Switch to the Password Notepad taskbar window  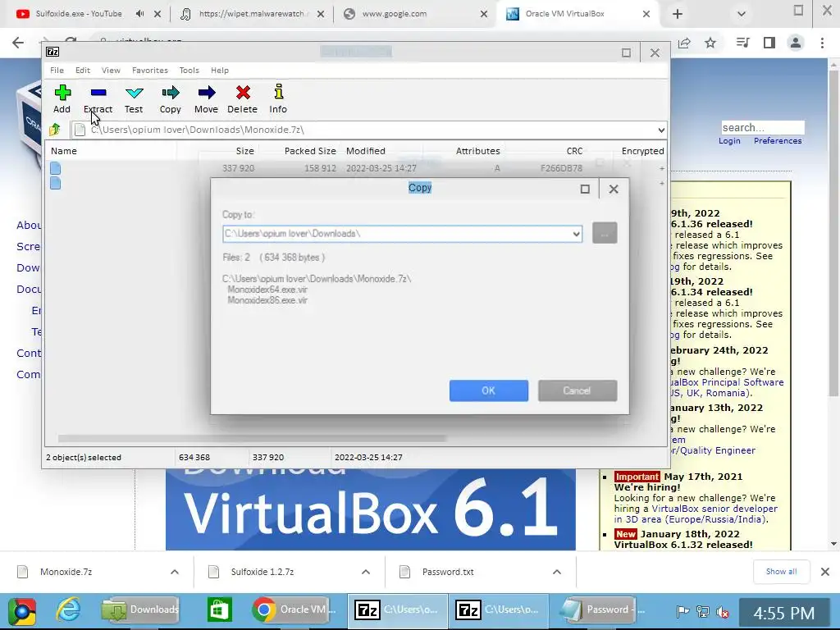[601, 609]
